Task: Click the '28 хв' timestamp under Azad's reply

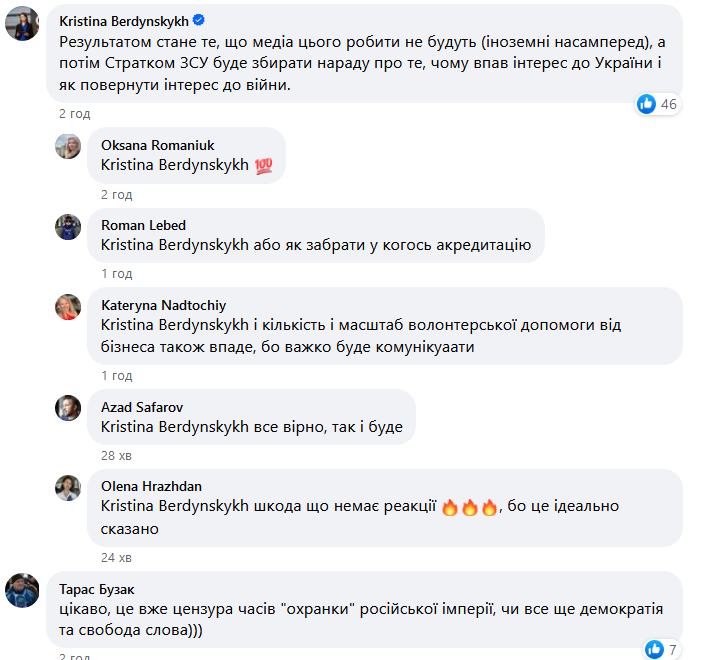Action: (x=116, y=455)
